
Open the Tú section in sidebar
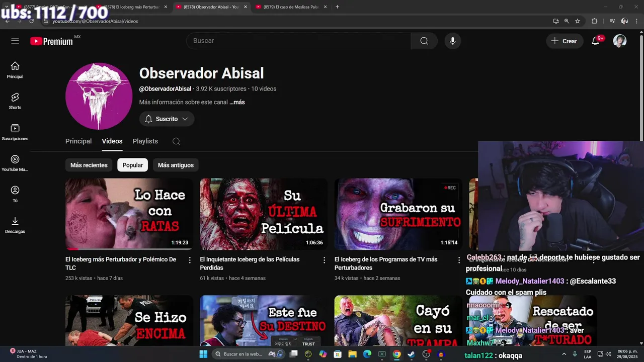coord(15,194)
